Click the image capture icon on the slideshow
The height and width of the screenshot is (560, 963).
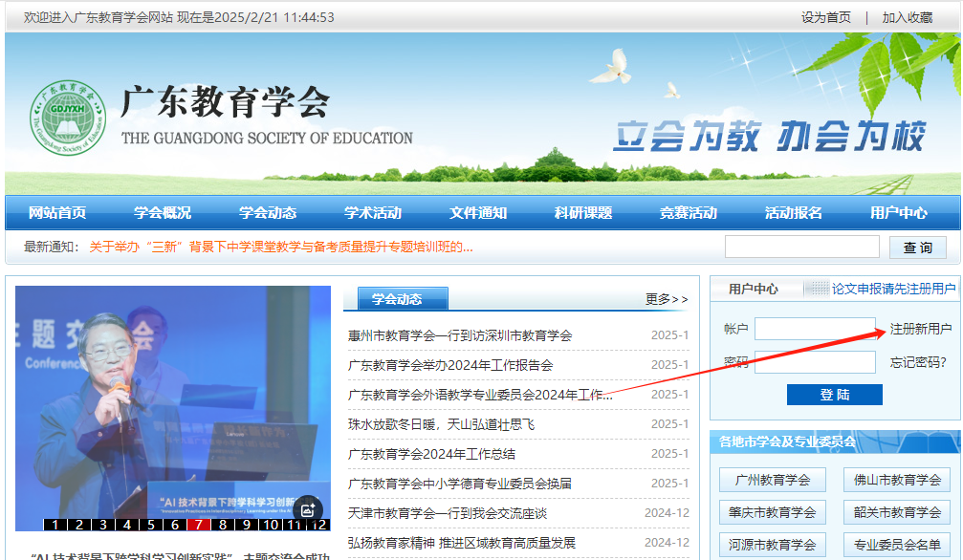pyautogui.click(x=308, y=509)
